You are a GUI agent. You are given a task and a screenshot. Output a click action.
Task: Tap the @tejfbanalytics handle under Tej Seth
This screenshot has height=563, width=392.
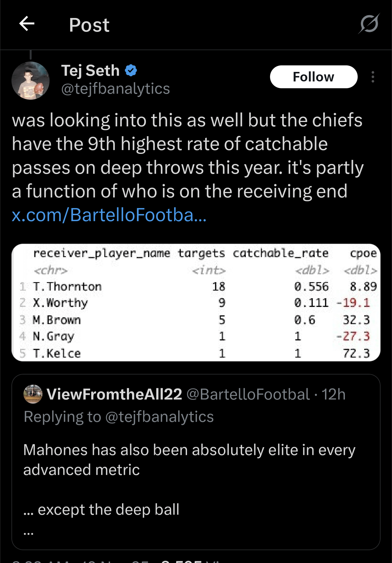(x=115, y=89)
